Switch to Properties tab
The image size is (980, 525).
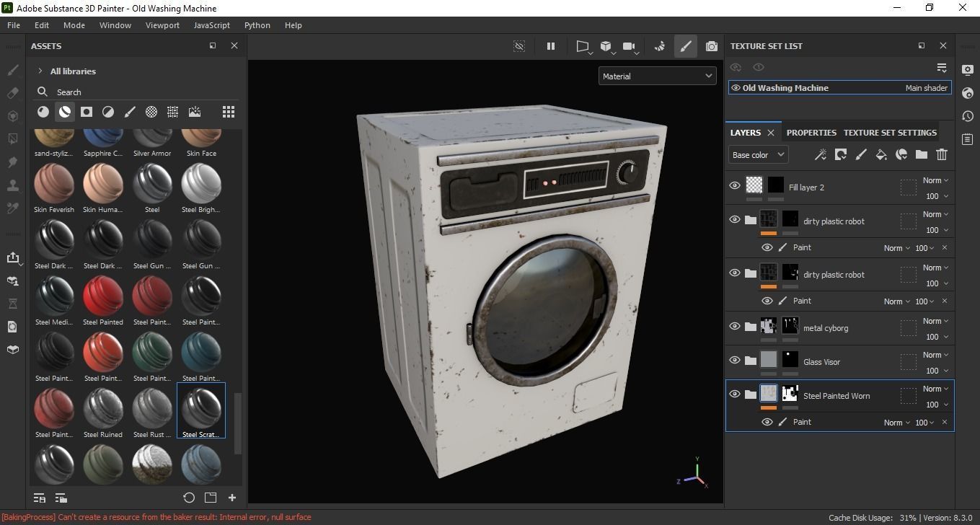[x=811, y=133]
